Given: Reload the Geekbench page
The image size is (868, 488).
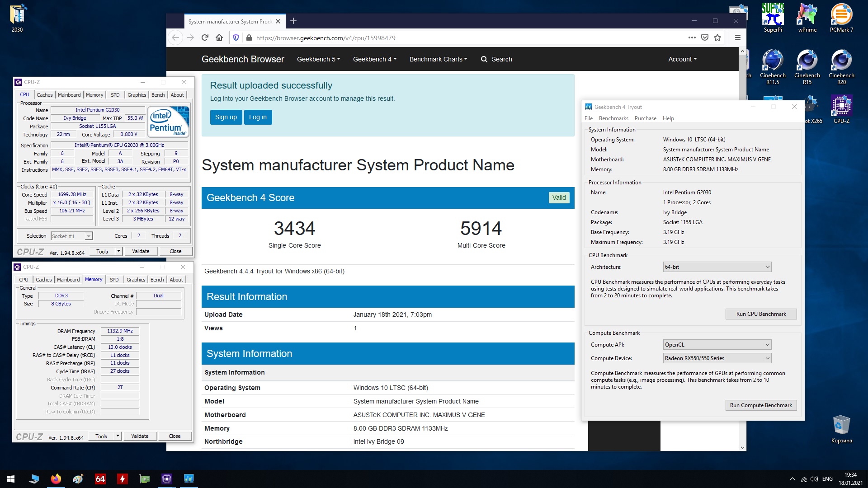Looking at the screenshot, I should [205, 38].
